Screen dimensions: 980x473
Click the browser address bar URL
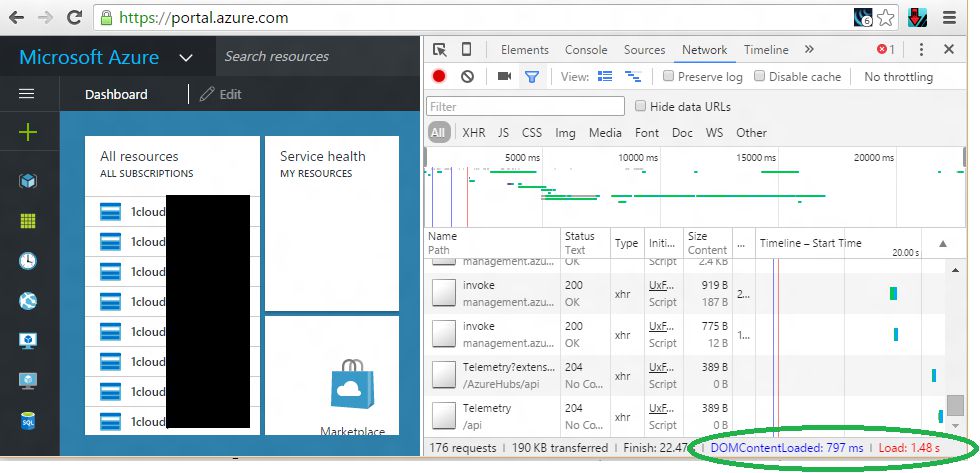(204, 17)
